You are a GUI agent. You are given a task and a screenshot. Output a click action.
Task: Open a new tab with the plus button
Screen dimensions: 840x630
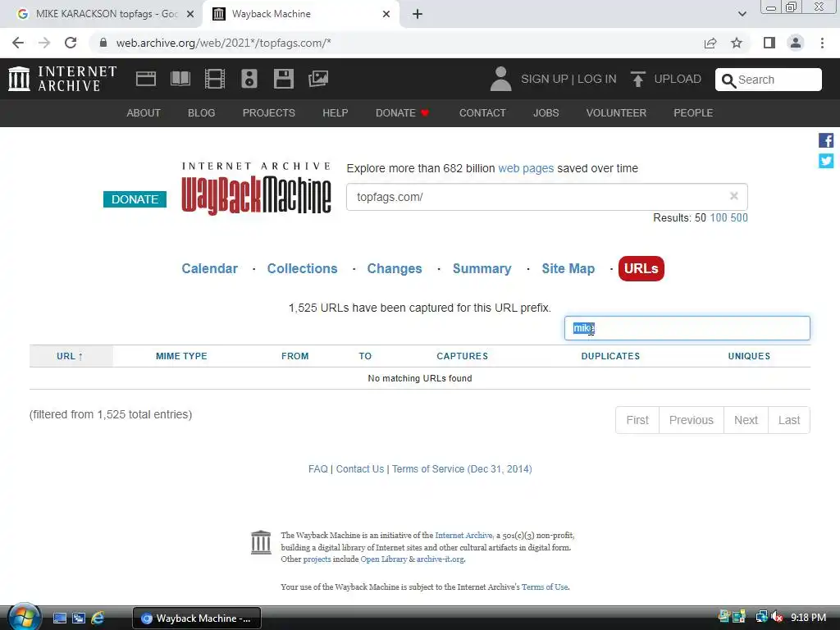tap(418, 14)
